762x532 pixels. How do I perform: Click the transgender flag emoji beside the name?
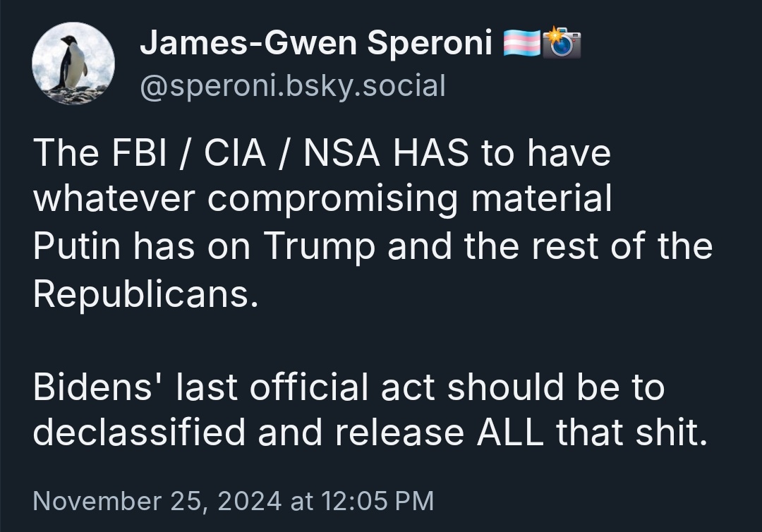click(x=521, y=43)
